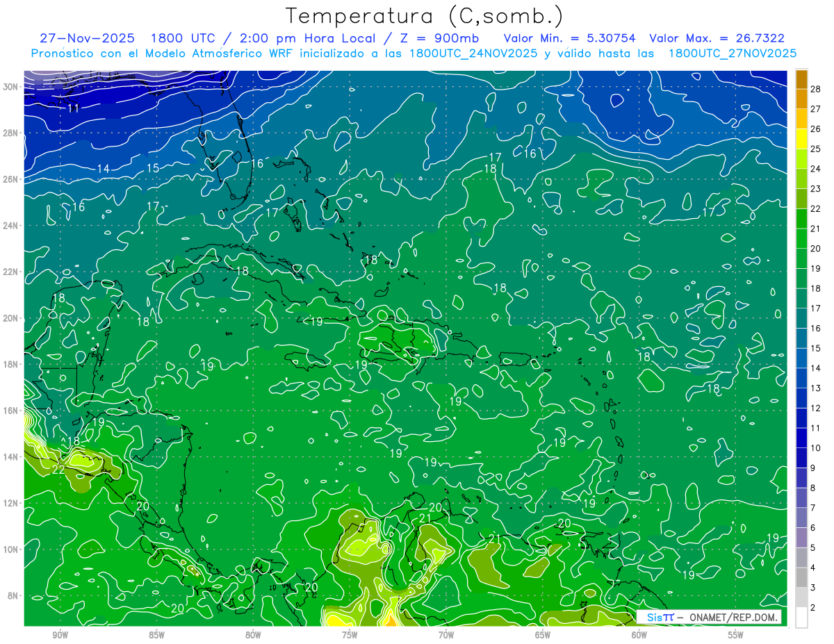This screenshot has height=644, width=834.
Task: Click the colorbar label '2'
Action: [813, 607]
